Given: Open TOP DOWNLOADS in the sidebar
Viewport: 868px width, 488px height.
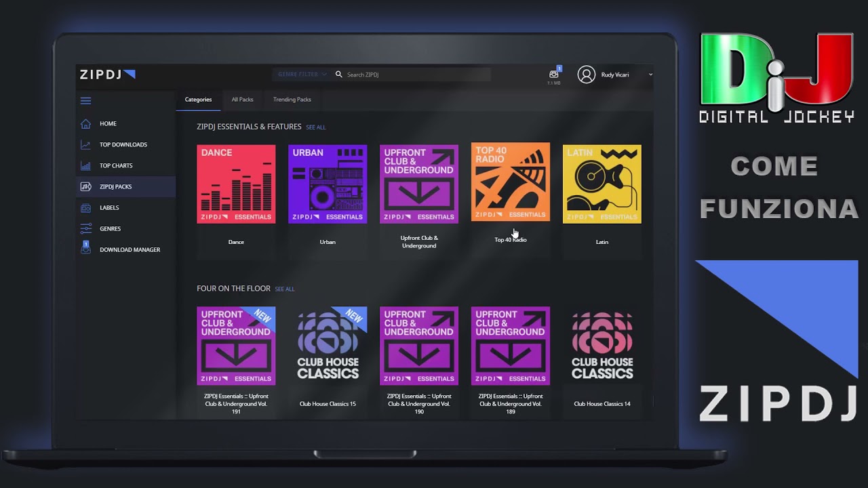Looking at the screenshot, I should click(x=123, y=144).
